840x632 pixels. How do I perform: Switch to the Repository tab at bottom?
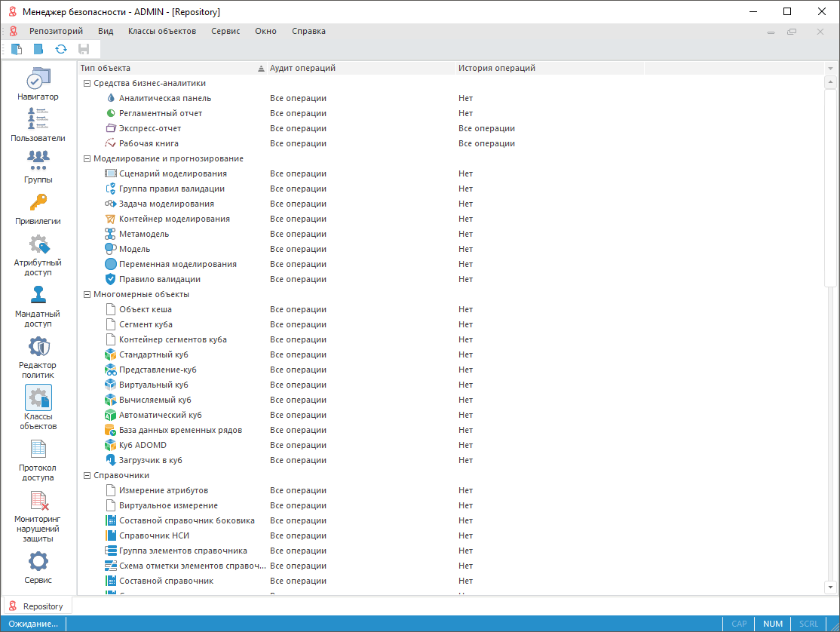(x=39, y=606)
